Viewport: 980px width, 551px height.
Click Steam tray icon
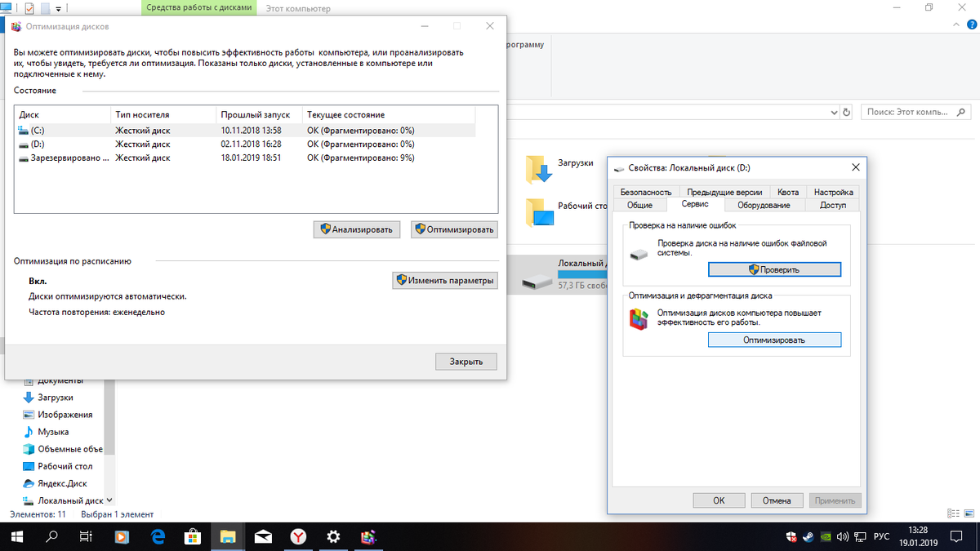pyautogui.click(x=808, y=536)
